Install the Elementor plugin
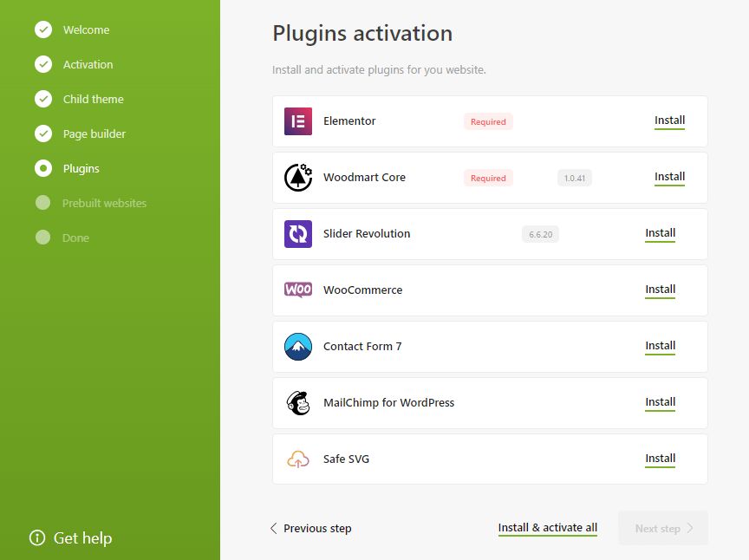Screen dimensions: 749x560 click(x=669, y=120)
